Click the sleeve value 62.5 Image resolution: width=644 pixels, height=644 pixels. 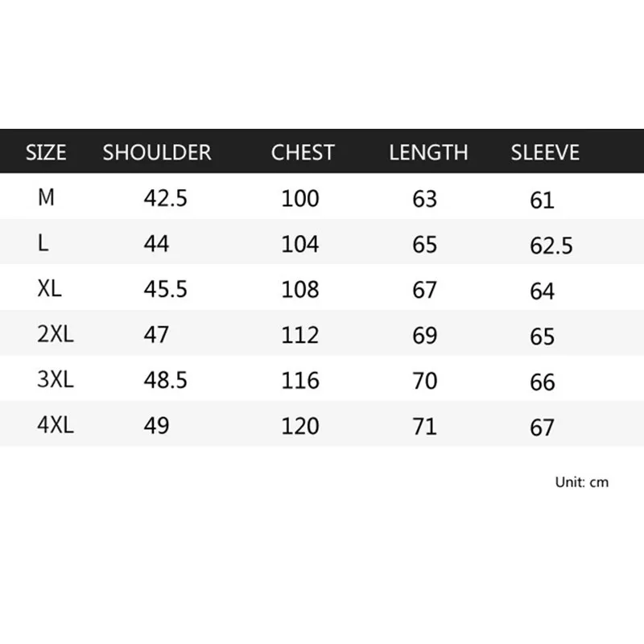click(551, 246)
